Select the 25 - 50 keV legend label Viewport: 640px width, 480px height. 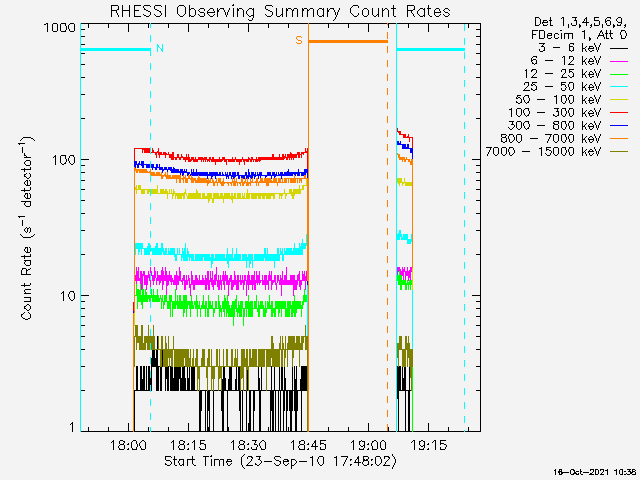pyautogui.click(x=562, y=87)
